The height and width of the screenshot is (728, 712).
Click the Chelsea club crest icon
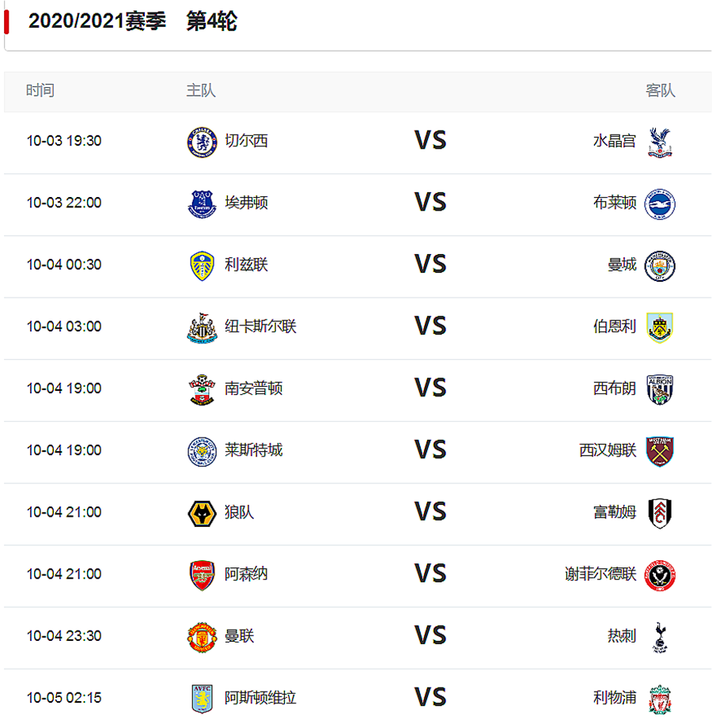(x=201, y=140)
